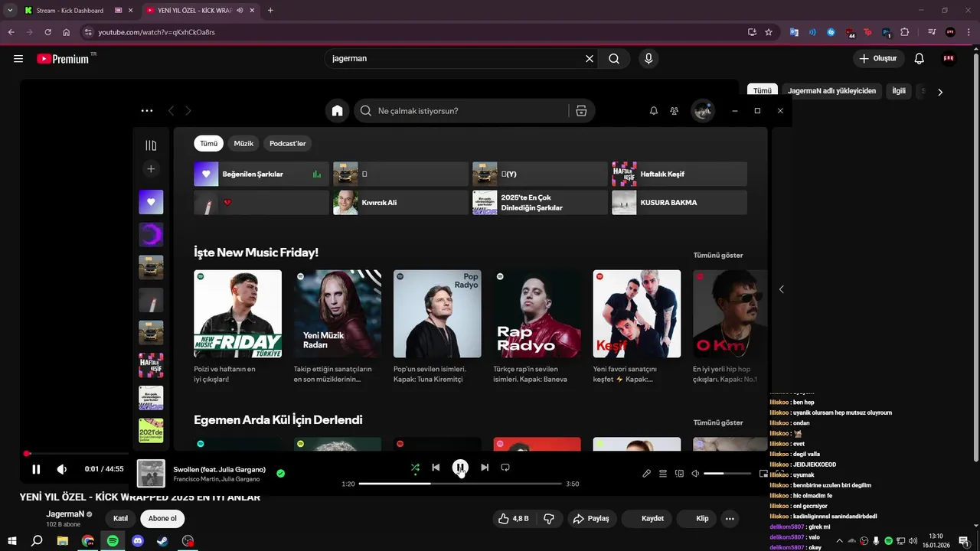Go forward with Spotify navigation arrow
Image resolution: width=980 pixels, height=551 pixels.
[188, 111]
